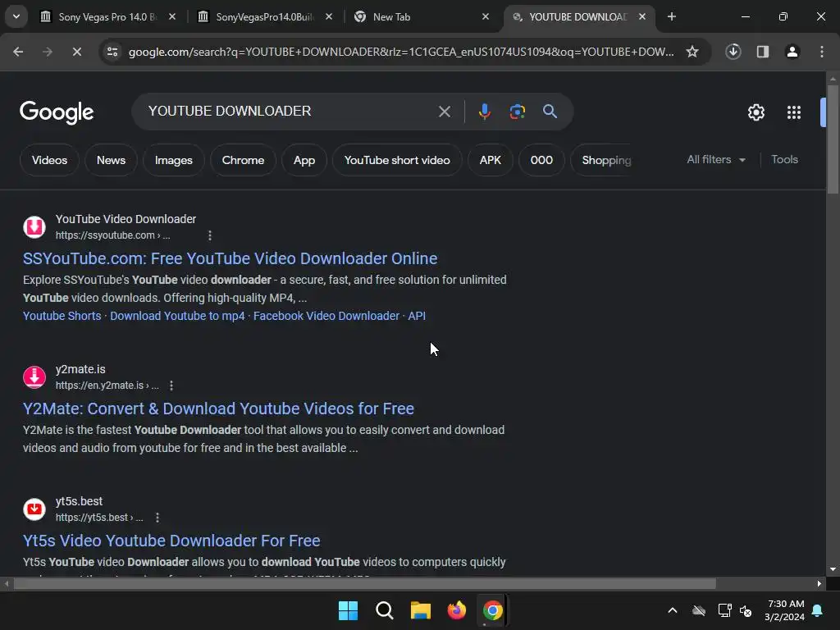Close the YOUTUBE DOWNLOADER tab
840x630 pixels.
pyautogui.click(x=641, y=16)
